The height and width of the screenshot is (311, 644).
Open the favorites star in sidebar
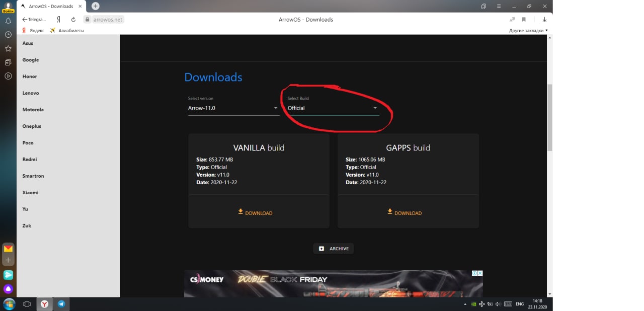point(8,49)
